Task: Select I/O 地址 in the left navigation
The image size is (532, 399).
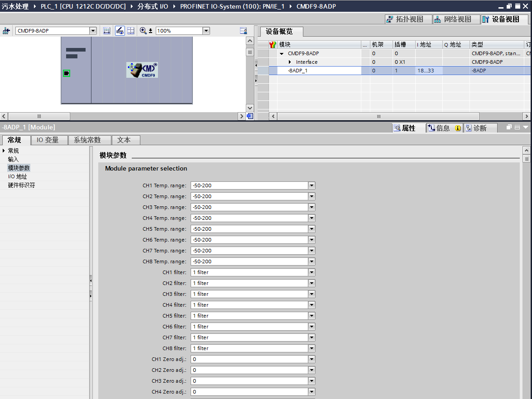Action: click(18, 176)
